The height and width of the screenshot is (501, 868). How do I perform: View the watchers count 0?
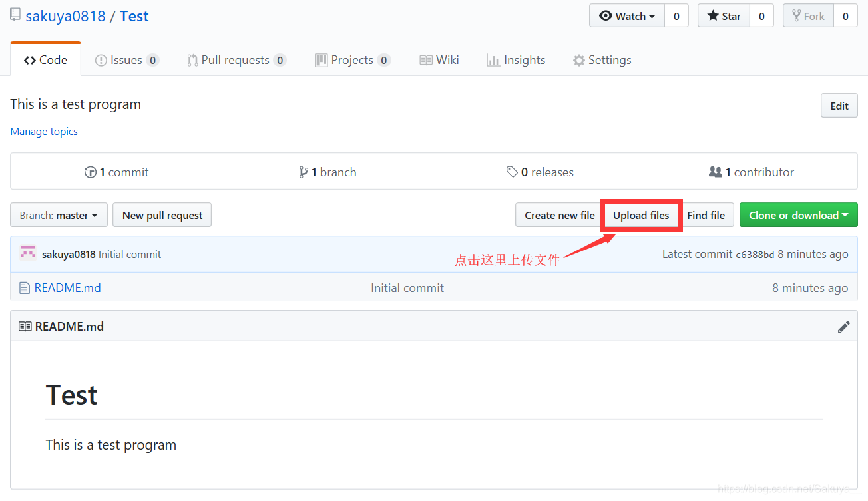pos(676,16)
